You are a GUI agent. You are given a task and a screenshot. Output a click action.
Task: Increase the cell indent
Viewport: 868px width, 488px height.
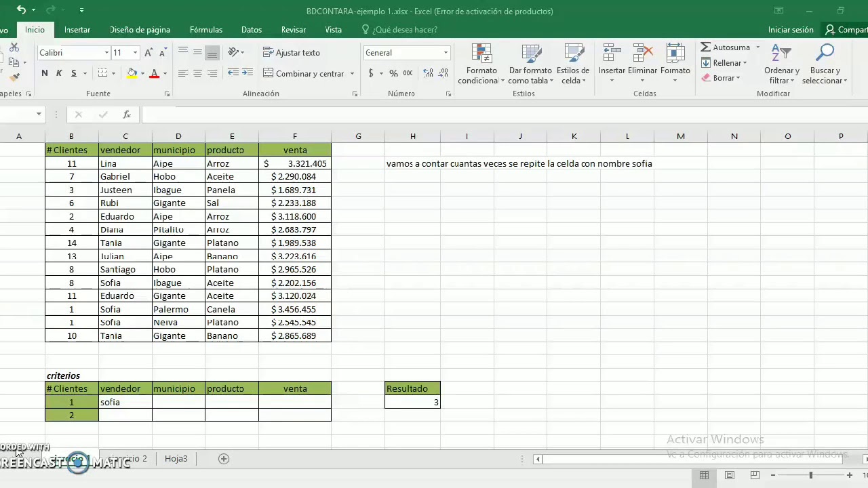[x=248, y=73]
